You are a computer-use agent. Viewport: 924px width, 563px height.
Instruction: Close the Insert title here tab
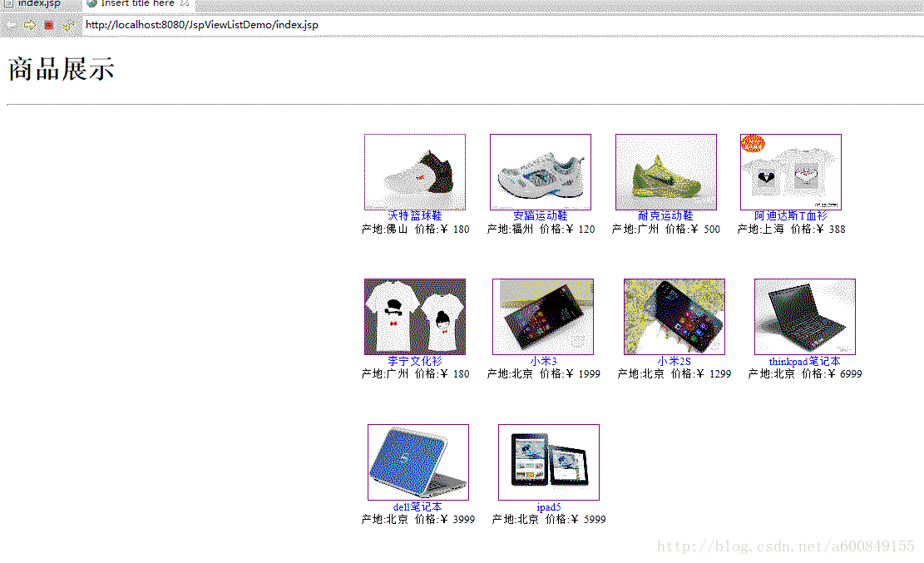(185, 3)
